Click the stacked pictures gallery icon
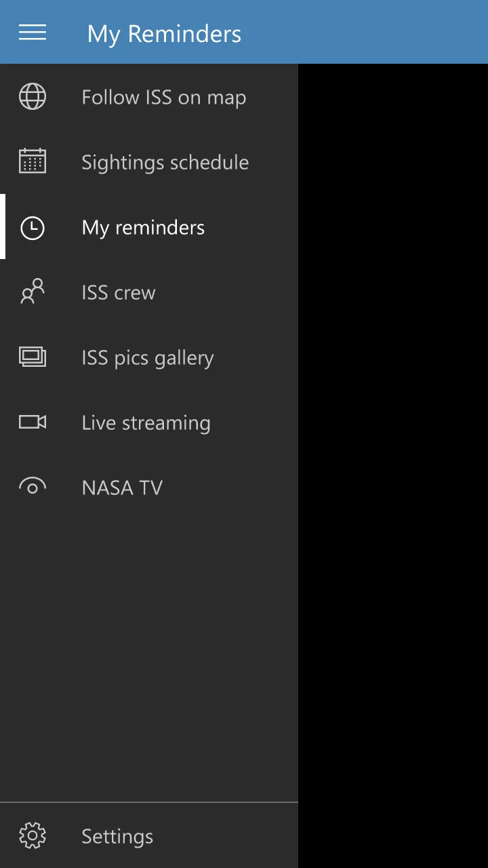The height and width of the screenshot is (868, 488). [x=33, y=357]
